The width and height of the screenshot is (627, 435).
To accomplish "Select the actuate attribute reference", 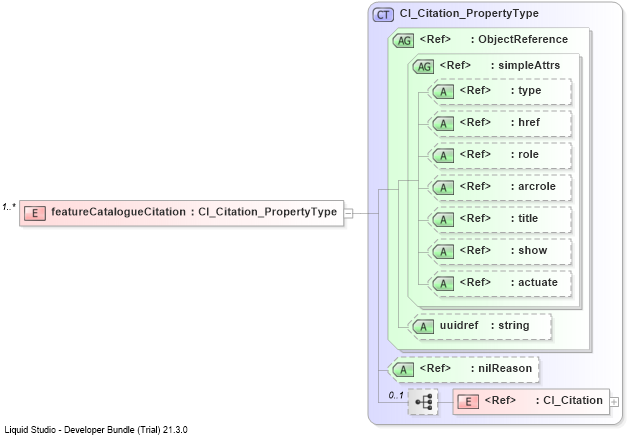I will (x=499, y=283).
